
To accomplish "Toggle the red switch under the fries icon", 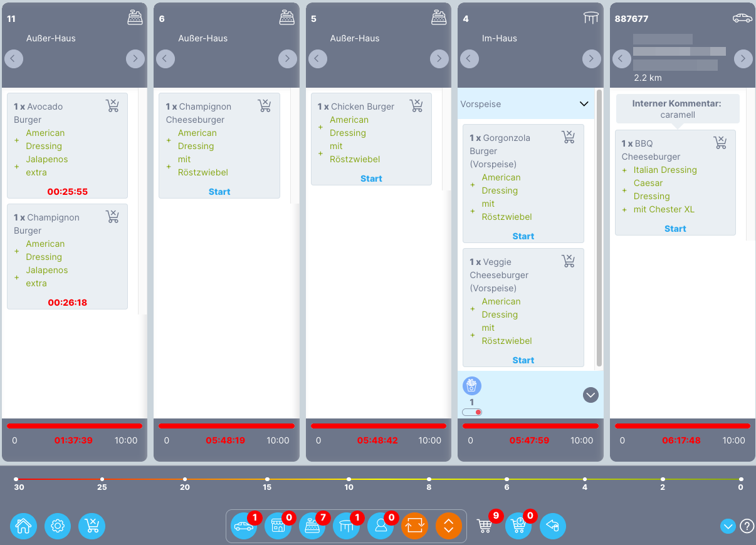I will pos(472,412).
